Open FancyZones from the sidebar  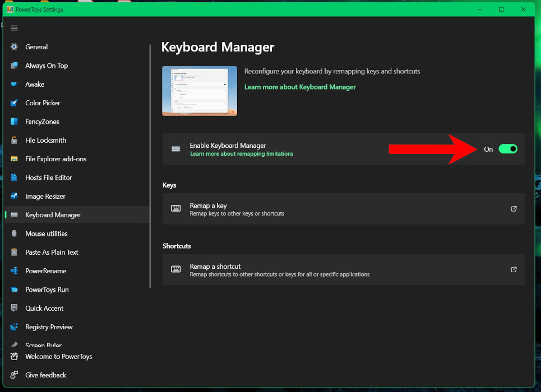[13, 122]
